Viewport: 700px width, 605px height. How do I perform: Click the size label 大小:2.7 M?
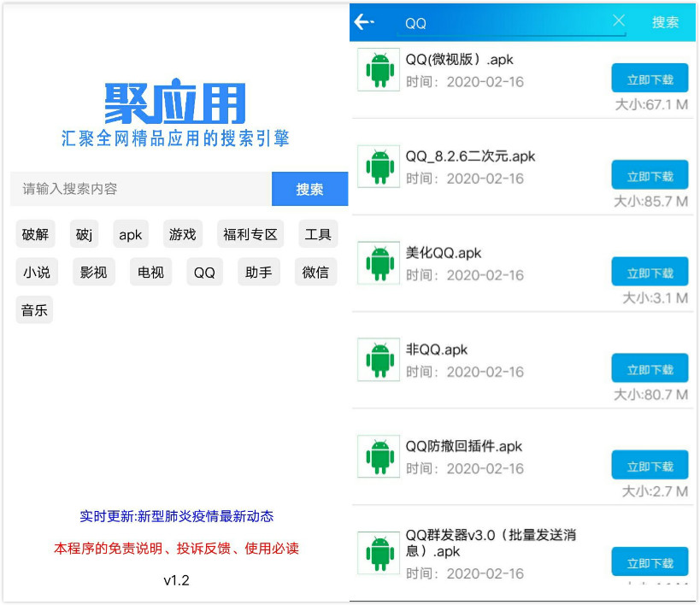point(655,491)
